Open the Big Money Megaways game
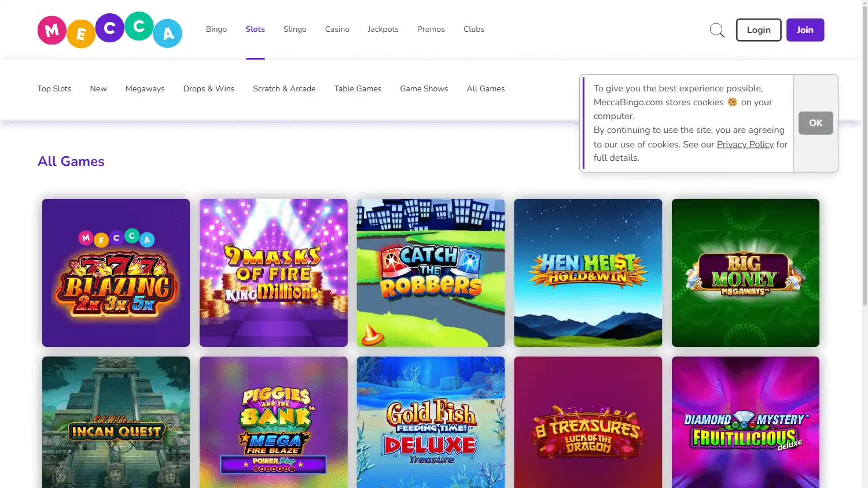868x488 pixels. [x=746, y=273]
